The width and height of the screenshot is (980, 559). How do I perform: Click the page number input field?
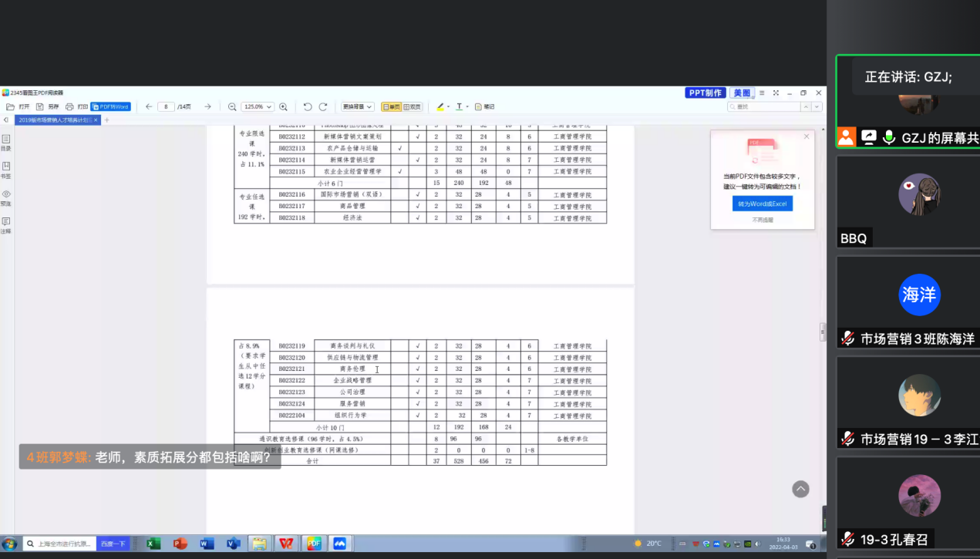[x=166, y=106]
